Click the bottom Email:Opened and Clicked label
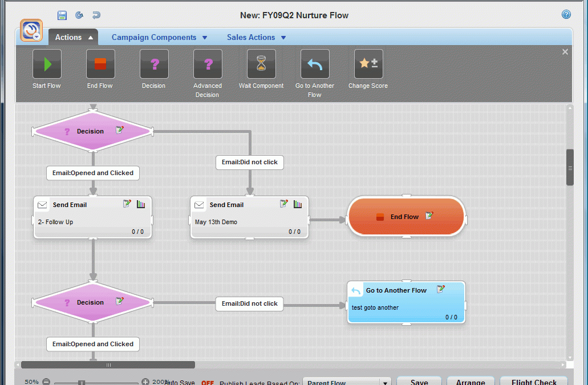 (x=93, y=344)
